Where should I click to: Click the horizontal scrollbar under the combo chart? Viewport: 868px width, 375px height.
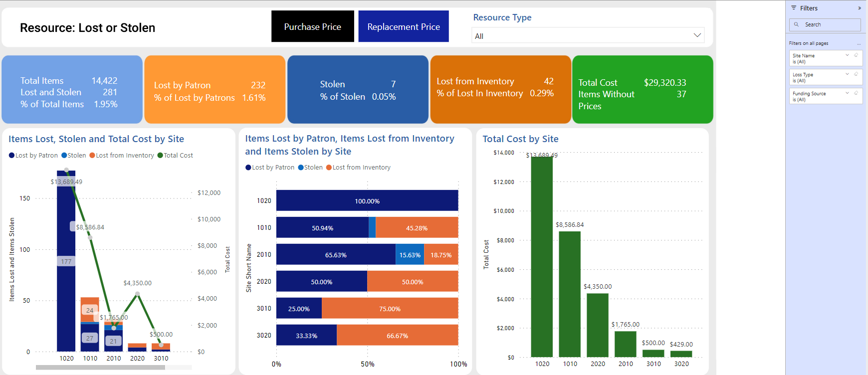pos(100,368)
